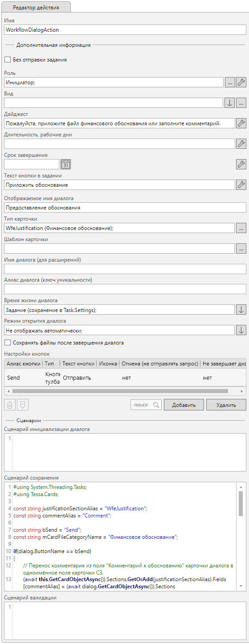Open Вид dropdown arrow
This screenshot has width=249, height=644.
click(229, 103)
